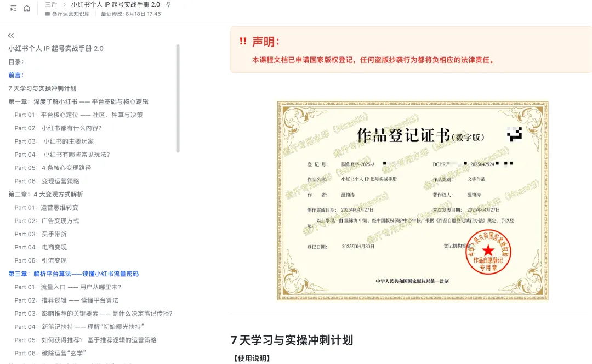Image resolution: width=592 pixels, height=364 pixels.
Task: Navigate to 第二章 4 大变现方式解析
Action: [45, 194]
